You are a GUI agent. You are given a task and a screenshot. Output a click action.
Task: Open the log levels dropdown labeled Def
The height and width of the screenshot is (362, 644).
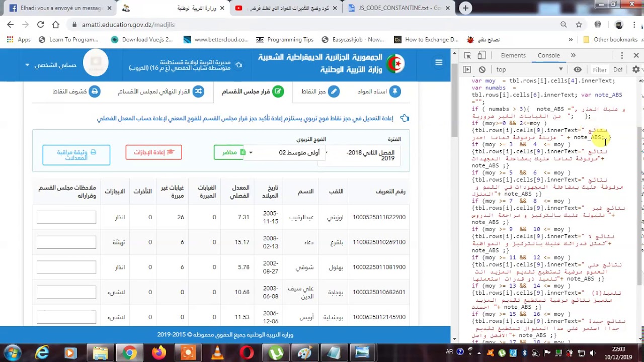[x=618, y=69]
